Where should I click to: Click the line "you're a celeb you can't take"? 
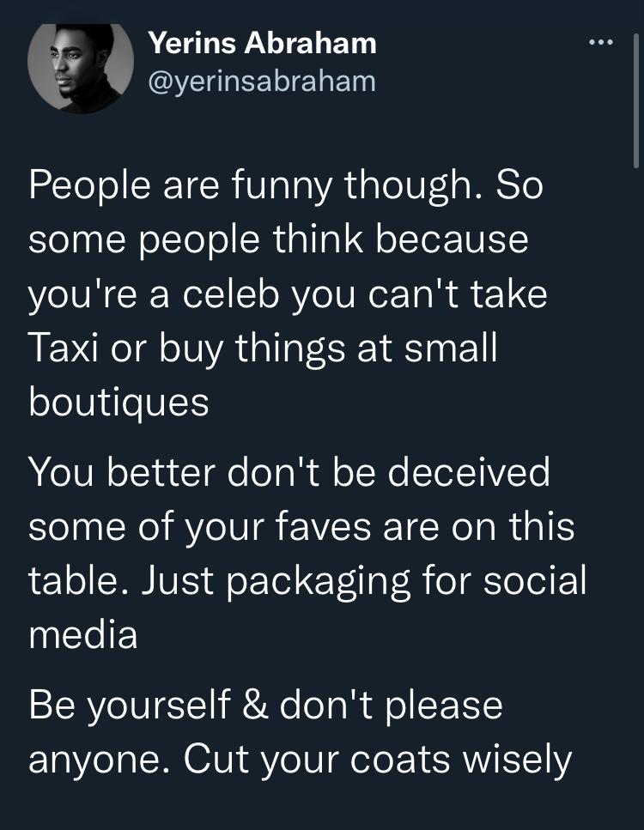point(289,294)
